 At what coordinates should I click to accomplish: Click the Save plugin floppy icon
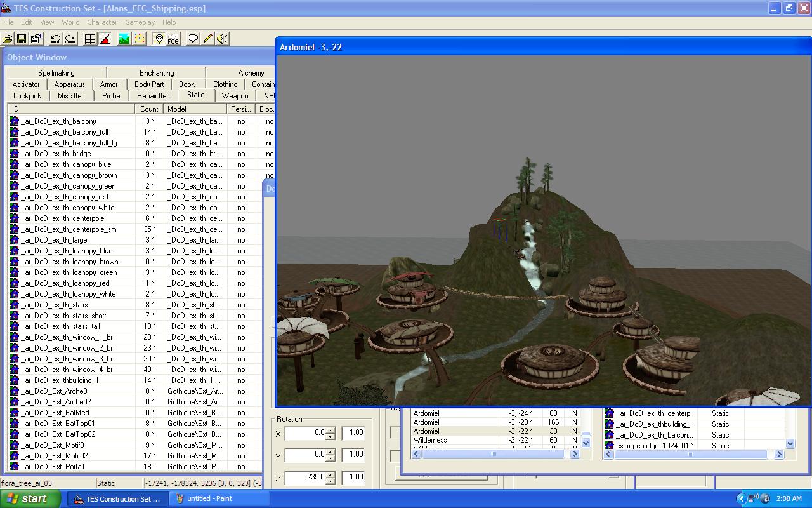22,39
